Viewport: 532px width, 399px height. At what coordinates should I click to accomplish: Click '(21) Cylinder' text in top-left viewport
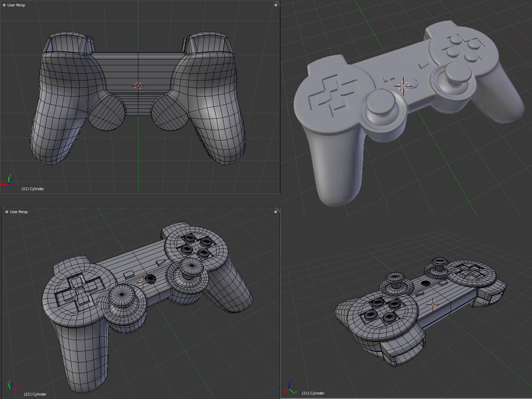33,189
